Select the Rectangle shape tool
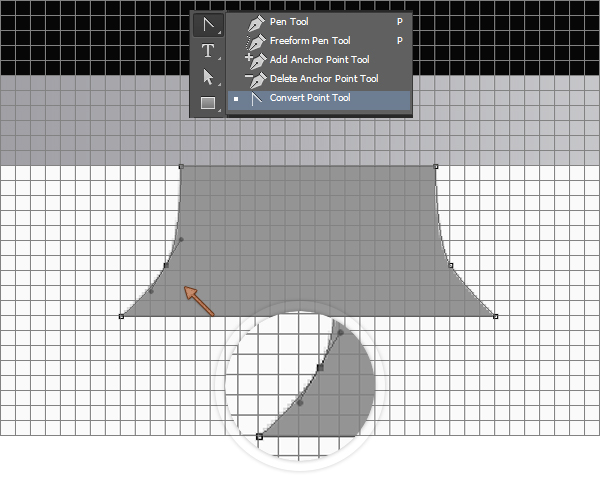This screenshot has width=600, height=485. click(208, 102)
